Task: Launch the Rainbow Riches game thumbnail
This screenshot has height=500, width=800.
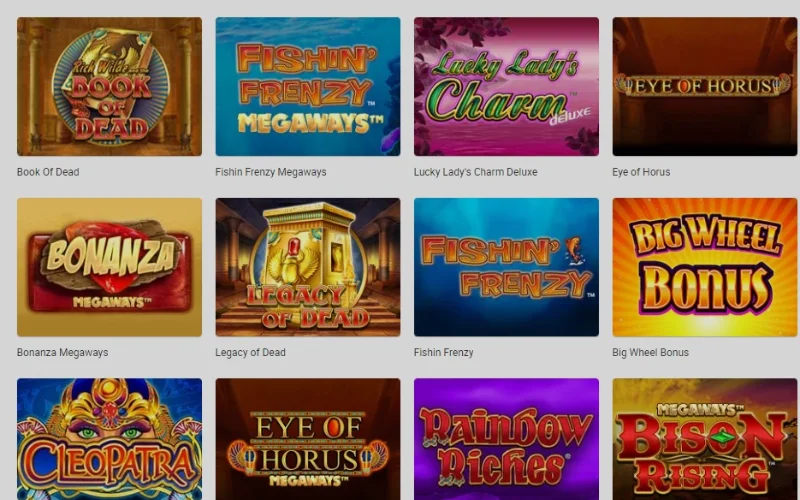Action: tap(506, 439)
